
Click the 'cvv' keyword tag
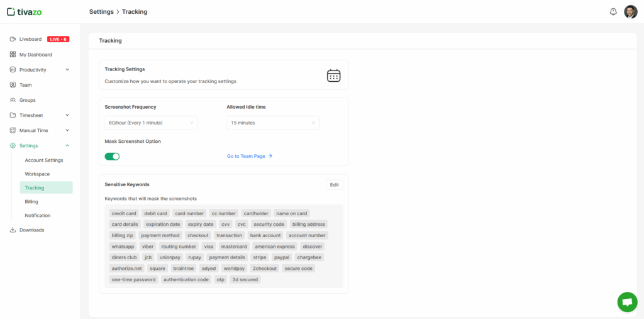point(226,225)
